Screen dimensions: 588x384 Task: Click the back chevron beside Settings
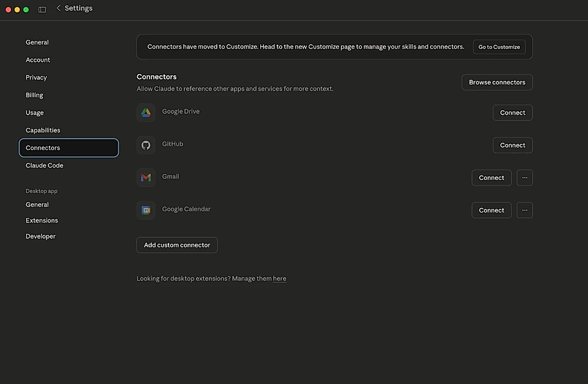(x=58, y=7)
